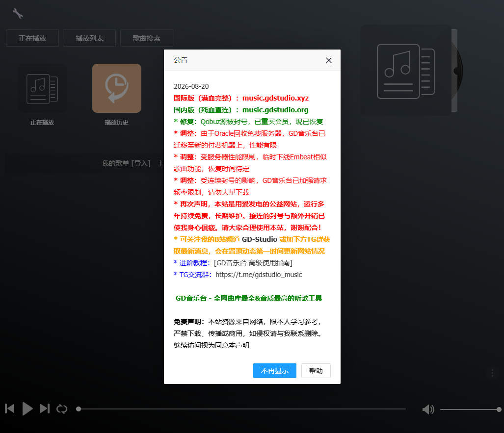Open the GD音乐台 高级使用指南 link
Screen dimensions: 504x433
coord(253,263)
